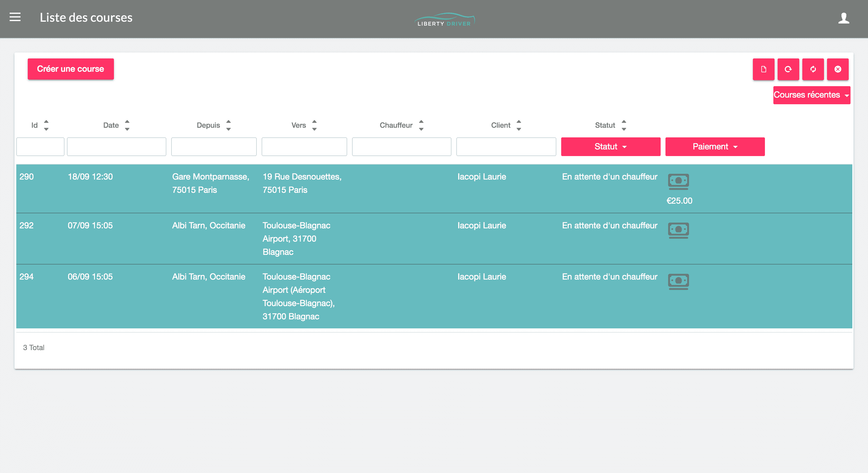Open the Paiement filter dropdown
Viewport: 868px width, 473px height.
click(x=715, y=146)
